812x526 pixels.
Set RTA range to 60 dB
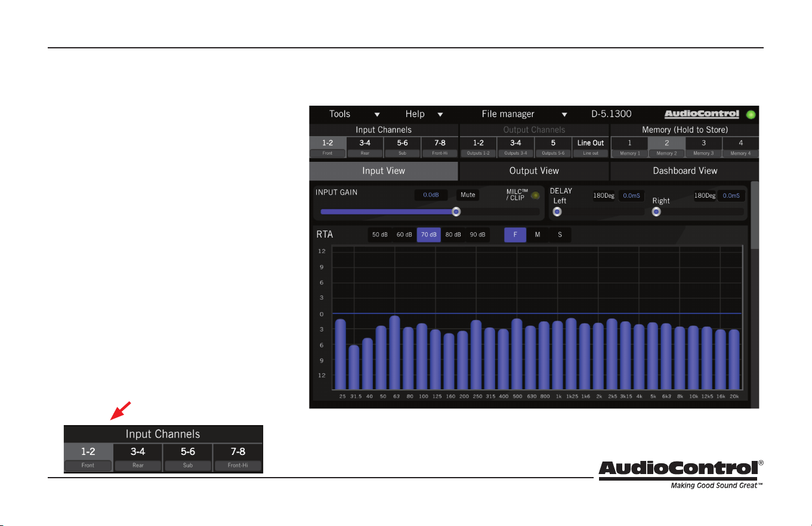click(405, 235)
